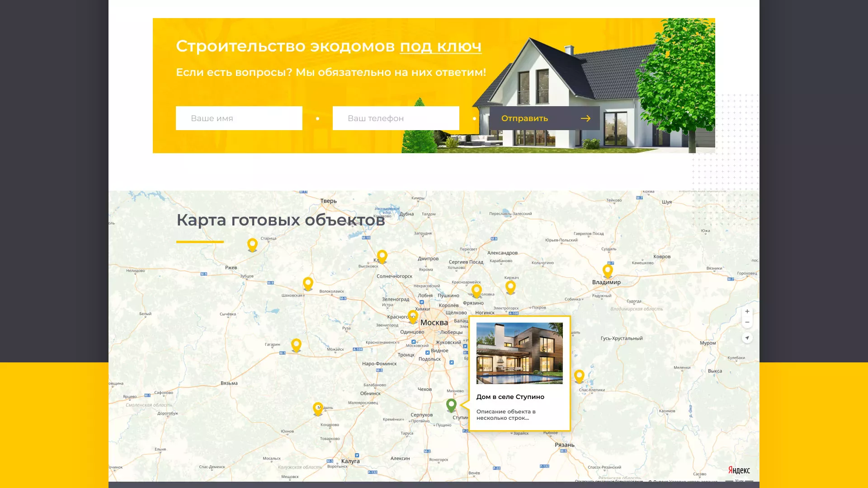Viewport: 868px width, 488px height.
Task: Open the "под ключ" link in the heading
Action: click(x=440, y=47)
